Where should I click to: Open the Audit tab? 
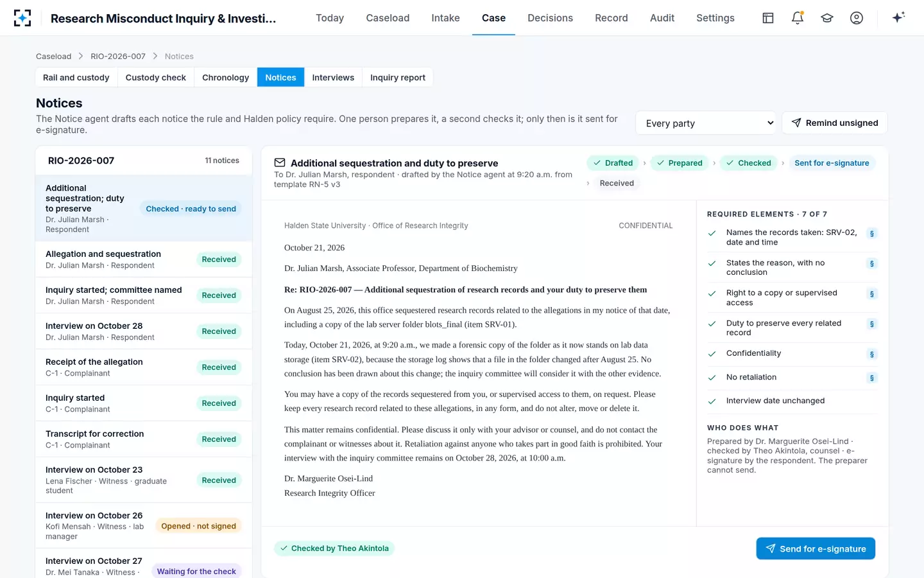pos(662,18)
